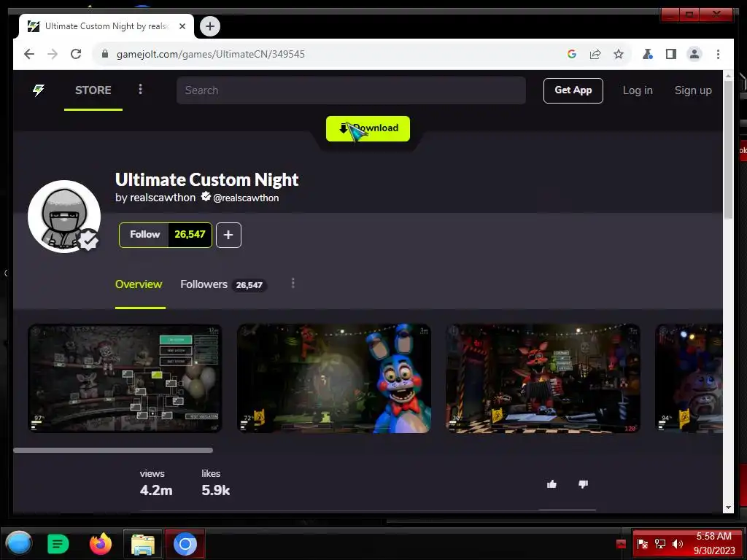This screenshot has height=560, width=747.
Task: Click the horizontal screenshot scrollbar
Action: click(113, 450)
